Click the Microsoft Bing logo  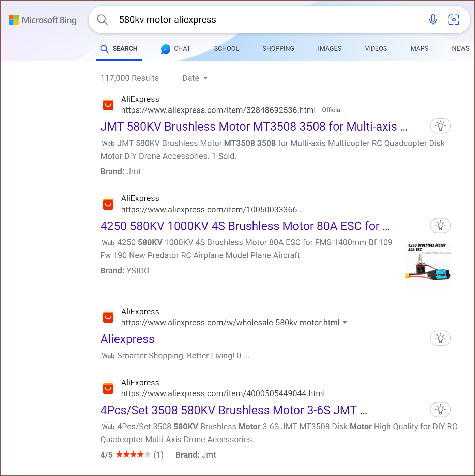tap(43, 20)
